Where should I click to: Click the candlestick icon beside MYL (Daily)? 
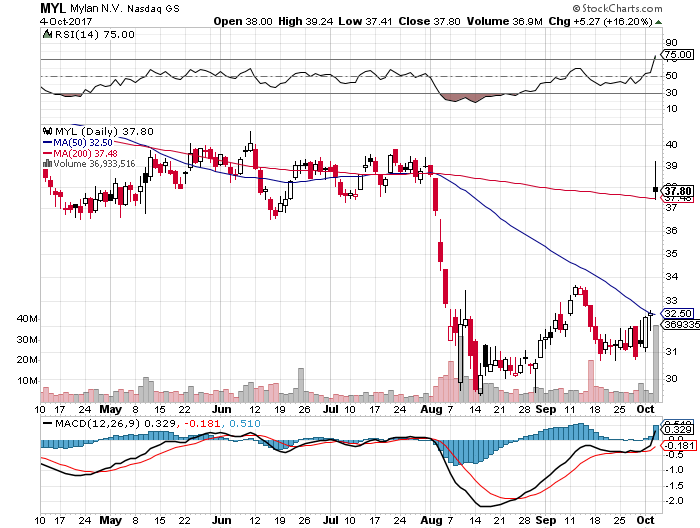point(46,130)
